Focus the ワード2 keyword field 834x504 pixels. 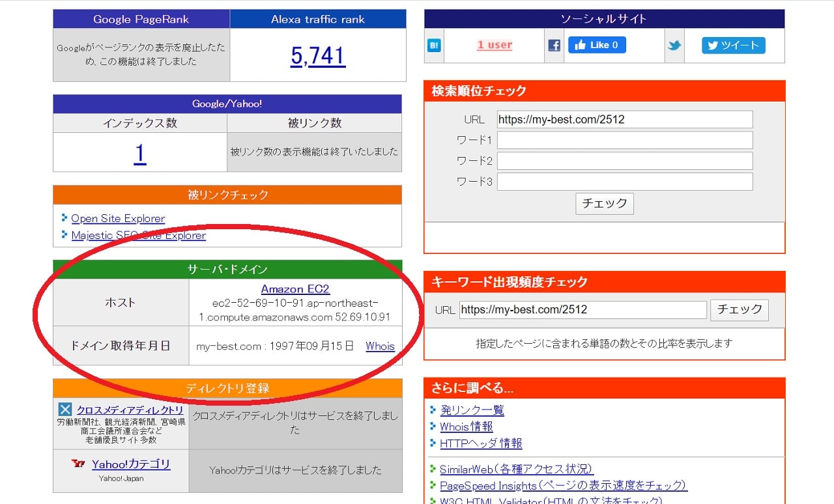pos(624,161)
